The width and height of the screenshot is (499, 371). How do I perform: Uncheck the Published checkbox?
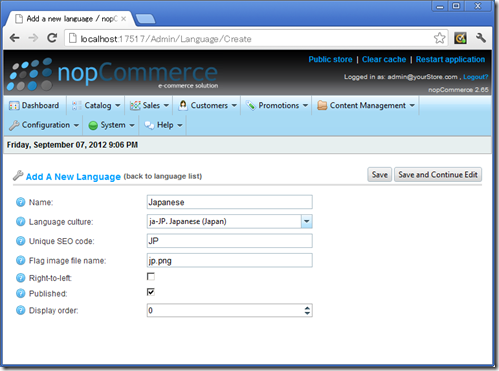coord(151,292)
